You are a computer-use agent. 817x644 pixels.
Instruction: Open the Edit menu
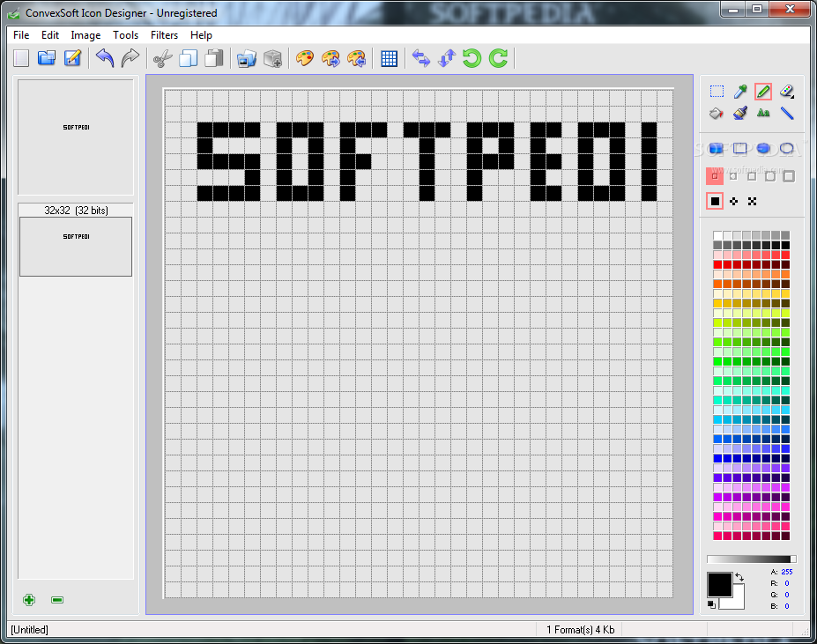click(50, 35)
